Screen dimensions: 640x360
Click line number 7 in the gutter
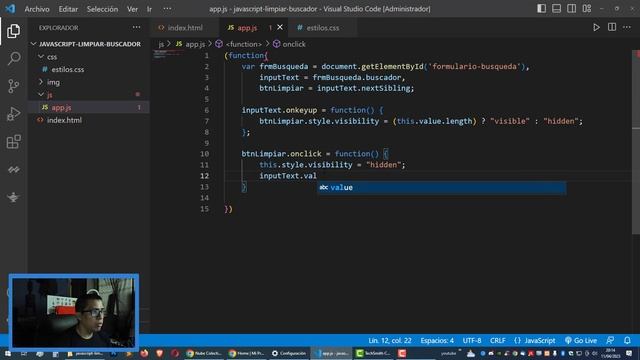pyautogui.click(x=207, y=121)
